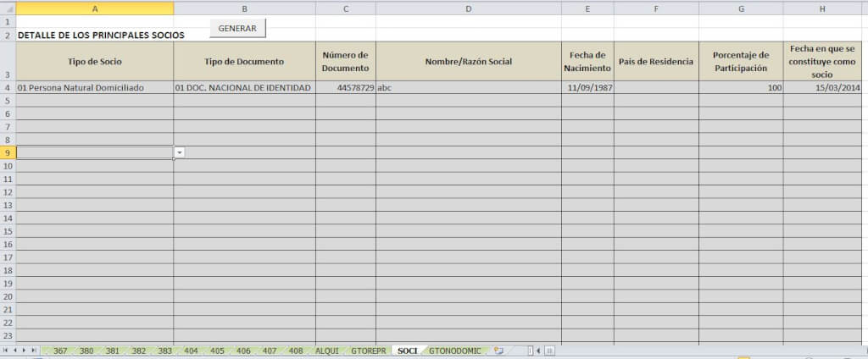Select row 4 header

[x=8, y=87]
